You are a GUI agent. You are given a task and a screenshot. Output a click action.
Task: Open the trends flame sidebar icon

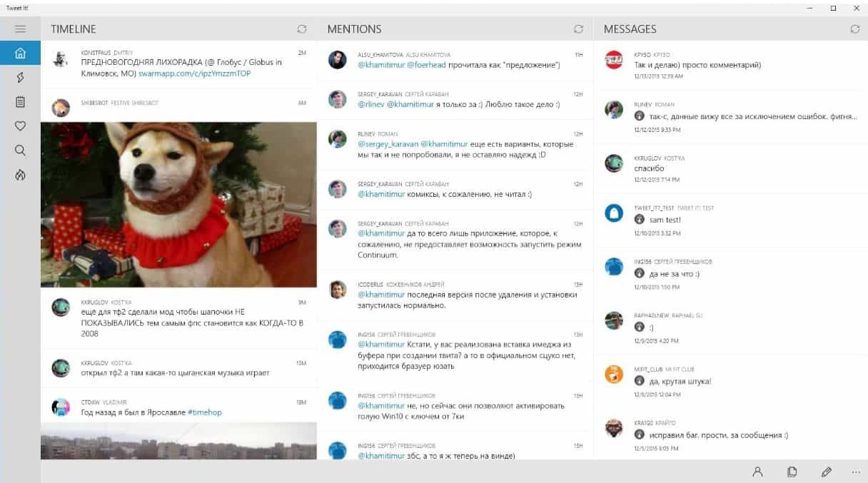(x=20, y=175)
